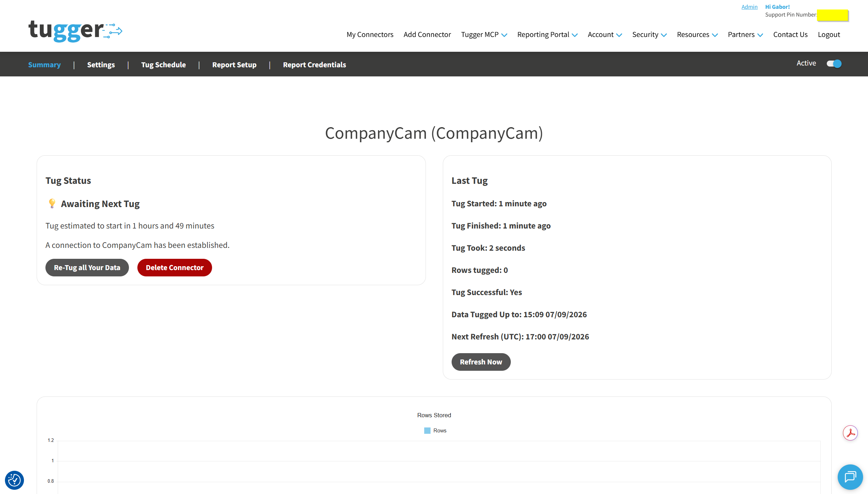Click connection to CompanyCam established text
This screenshot has height=494, width=868.
click(137, 245)
